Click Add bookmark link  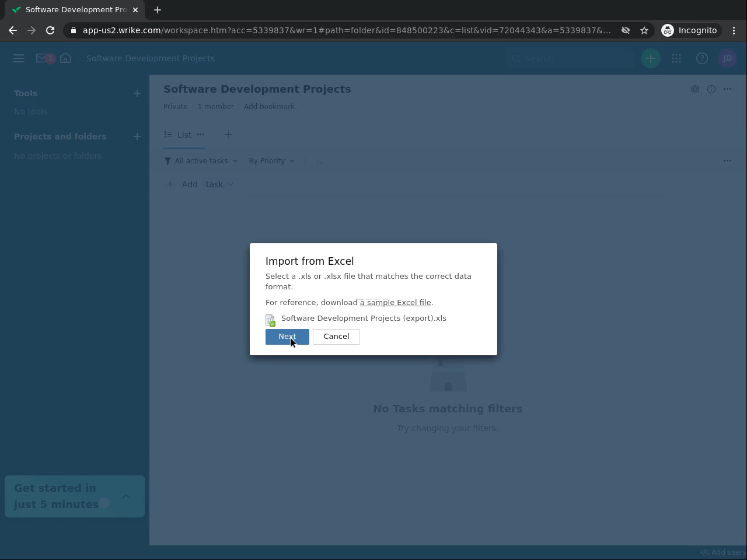pos(269,107)
